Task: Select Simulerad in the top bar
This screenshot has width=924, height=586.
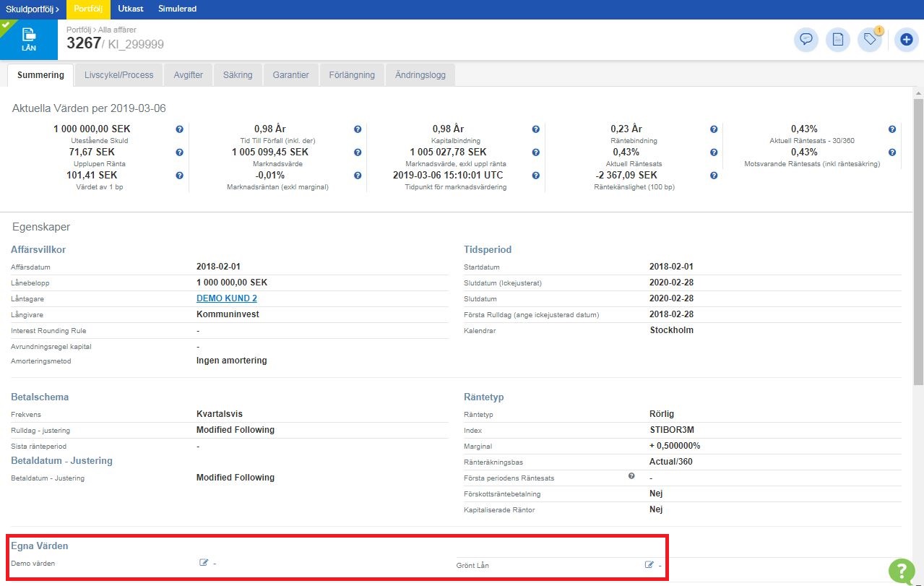Action: click(x=177, y=9)
